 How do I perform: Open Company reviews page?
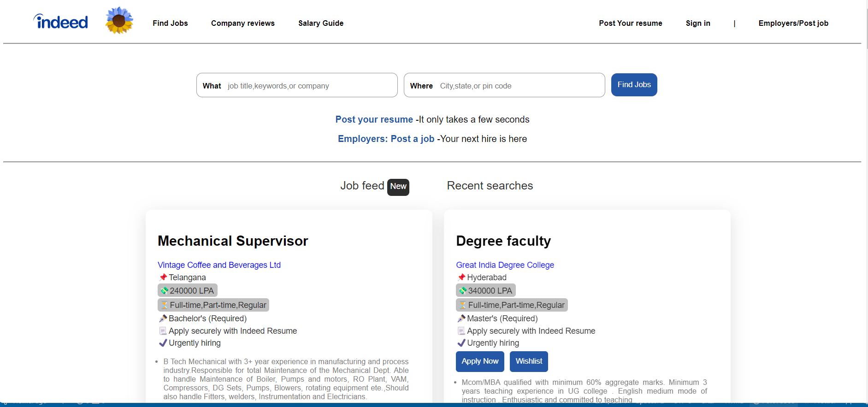tap(242, 23)
